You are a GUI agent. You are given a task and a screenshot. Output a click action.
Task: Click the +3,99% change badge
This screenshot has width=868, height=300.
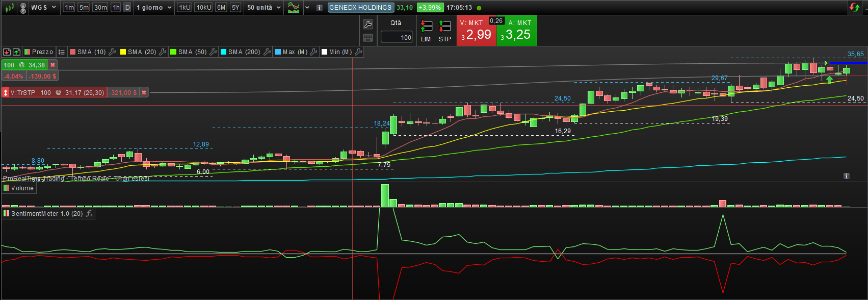point(430,8)
